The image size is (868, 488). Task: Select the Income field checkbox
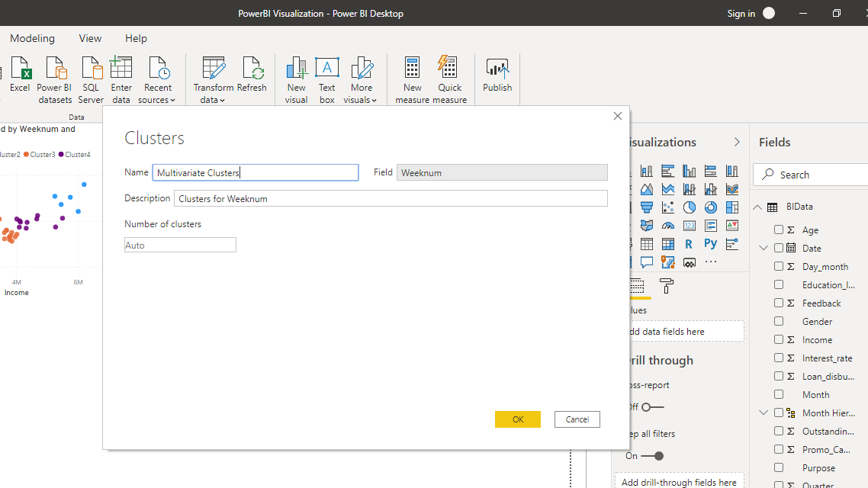click(x=779, y=339)
